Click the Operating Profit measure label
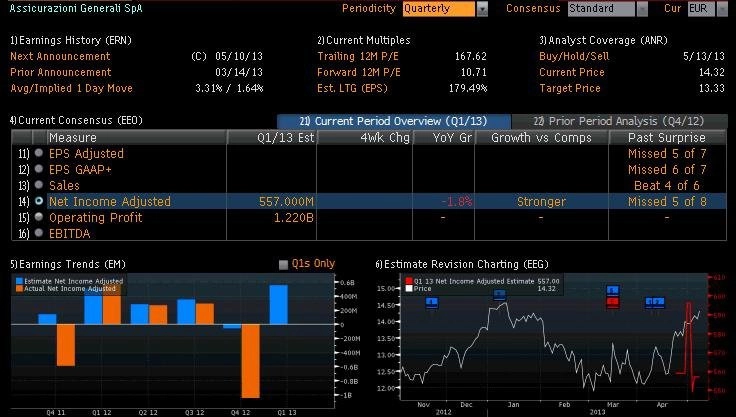This screenshot has width=736, height=417. tap(96, 217)
